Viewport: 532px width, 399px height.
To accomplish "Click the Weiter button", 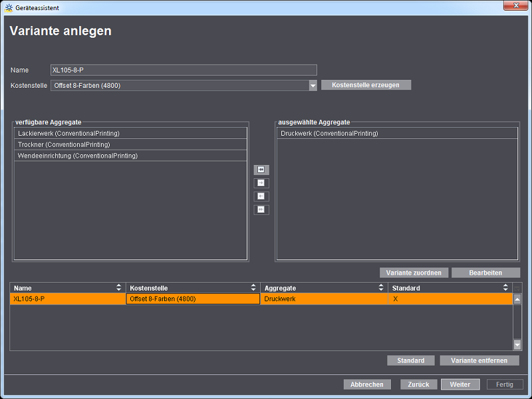I will [x=460, y=384].
